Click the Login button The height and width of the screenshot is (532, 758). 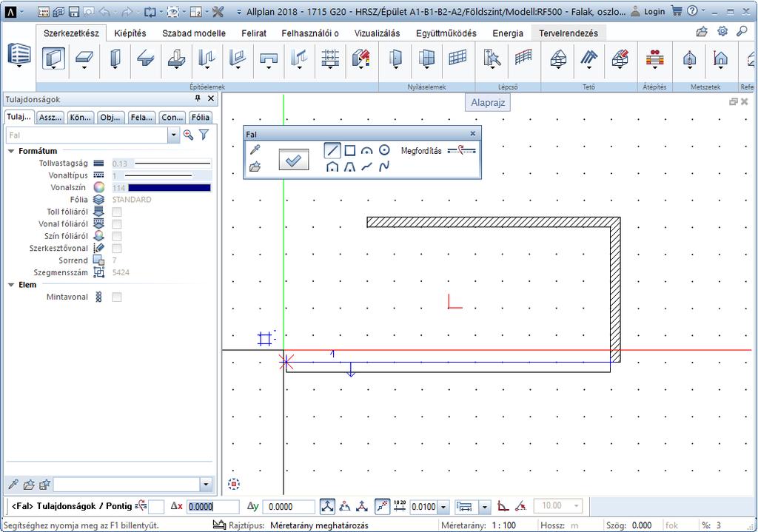tap(648, 12)
